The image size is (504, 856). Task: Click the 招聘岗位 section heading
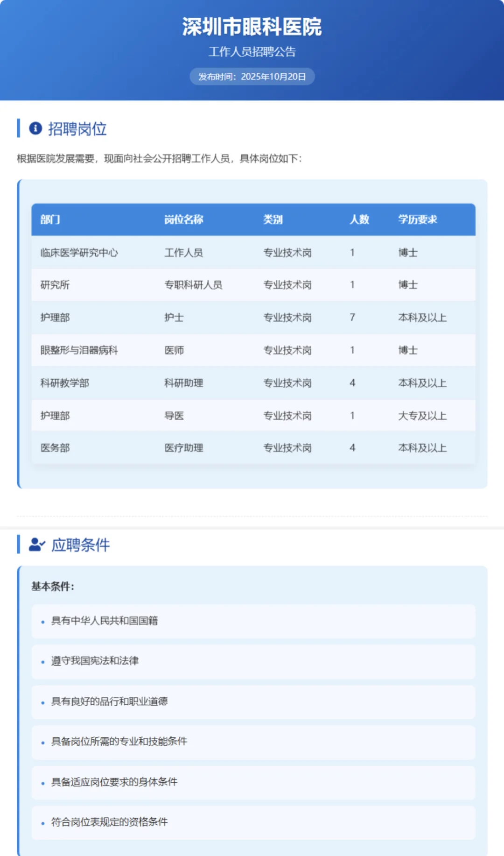pyautogui.click(x=77, y=128)
